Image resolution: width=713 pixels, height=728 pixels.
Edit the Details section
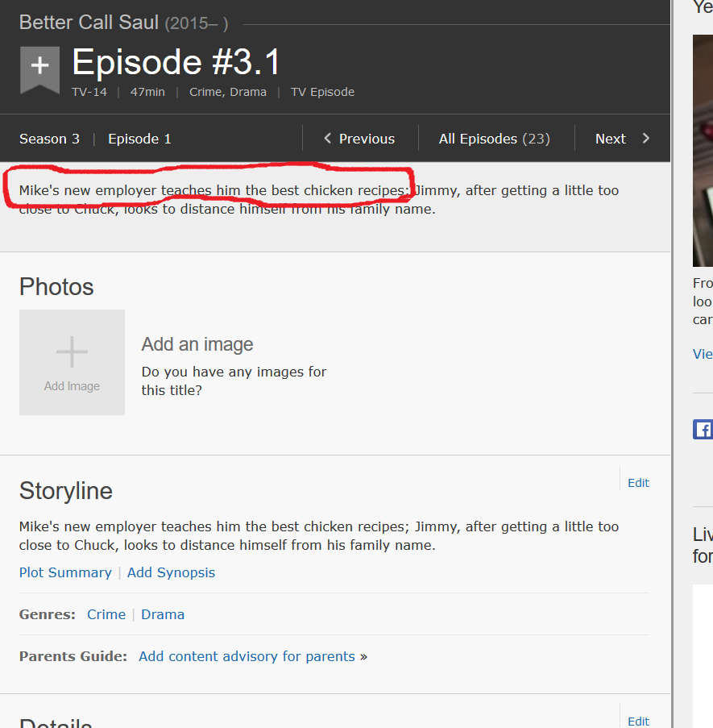click(x=638, y=721)
